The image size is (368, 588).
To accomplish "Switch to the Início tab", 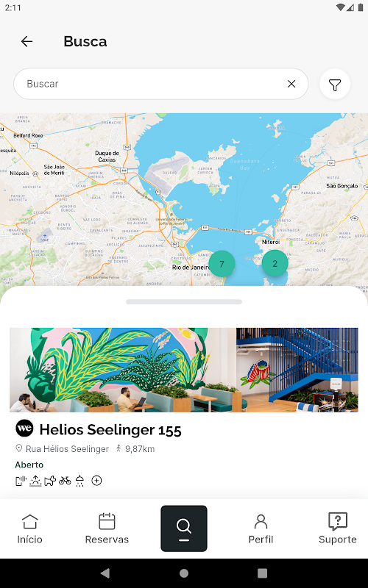I will click(x=29, y=528).
